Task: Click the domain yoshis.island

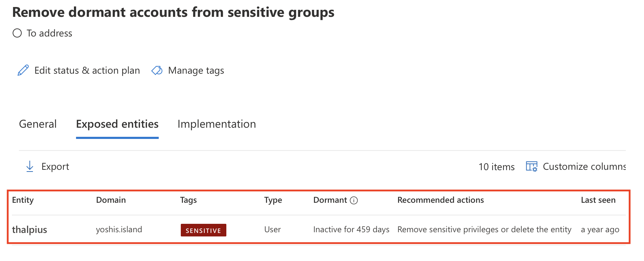Action: pyautogui.click(x=119, y=230)
